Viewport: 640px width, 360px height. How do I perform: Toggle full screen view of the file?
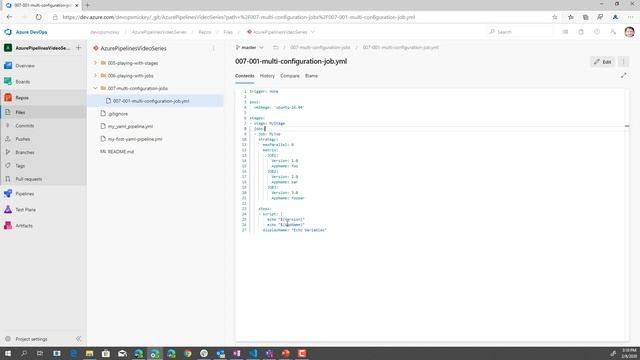tap(624, 76)
